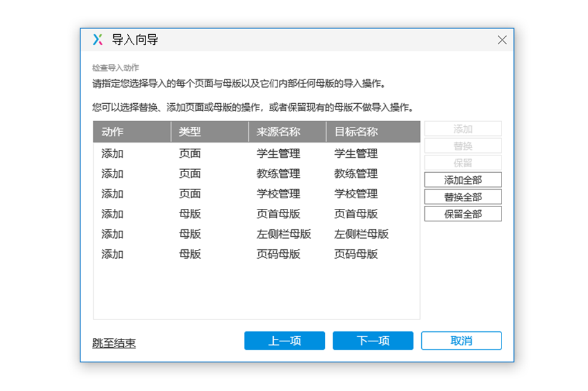Click the 添加全部 button
Viewport: 588px width, 391px height.
point(463,180)
